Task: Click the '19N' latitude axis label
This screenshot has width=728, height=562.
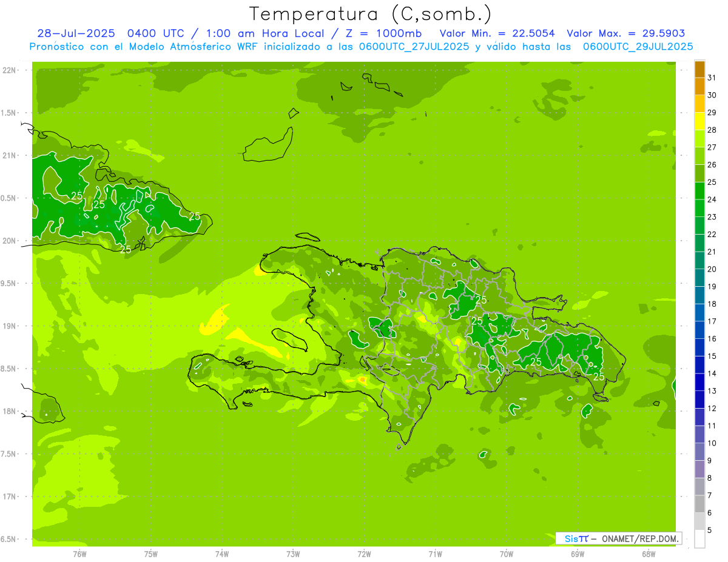Action: pos(10,326)
